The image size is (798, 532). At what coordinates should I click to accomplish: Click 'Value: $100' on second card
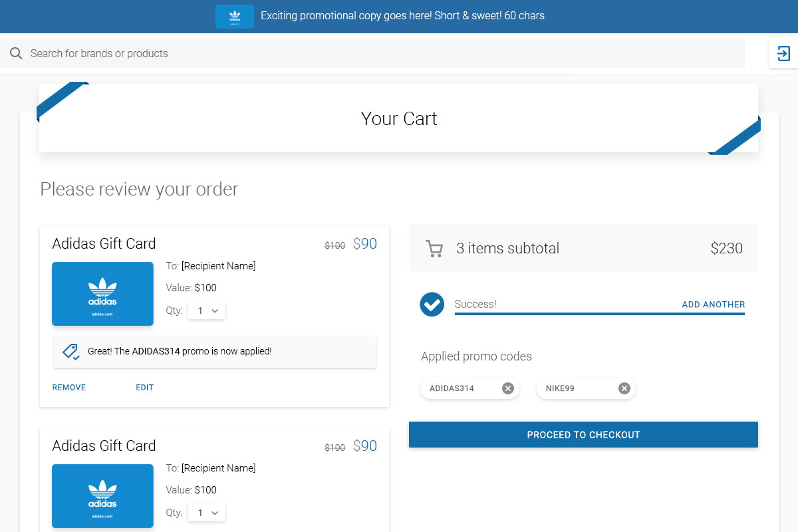[191, 490]
